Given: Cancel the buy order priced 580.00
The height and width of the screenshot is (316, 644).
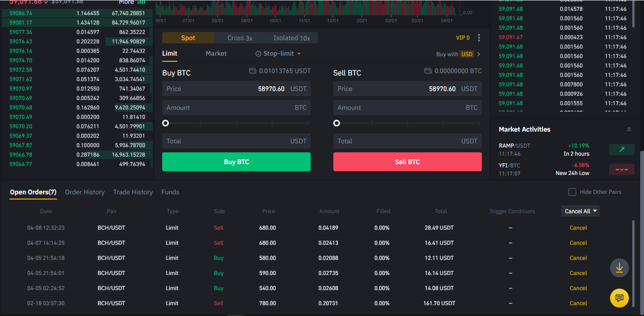Looking at the screenshot, I should (x=578, y=258).
